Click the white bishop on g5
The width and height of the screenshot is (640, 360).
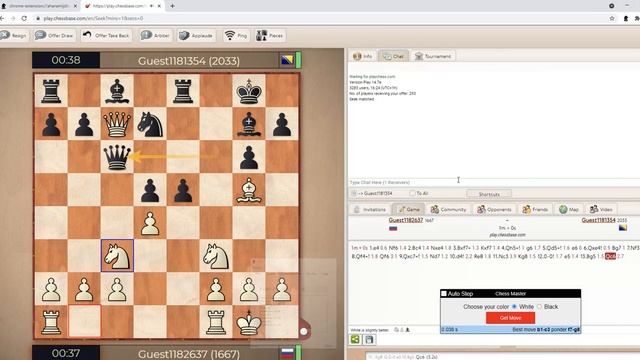pyautogui.click(x=249, y=190)
